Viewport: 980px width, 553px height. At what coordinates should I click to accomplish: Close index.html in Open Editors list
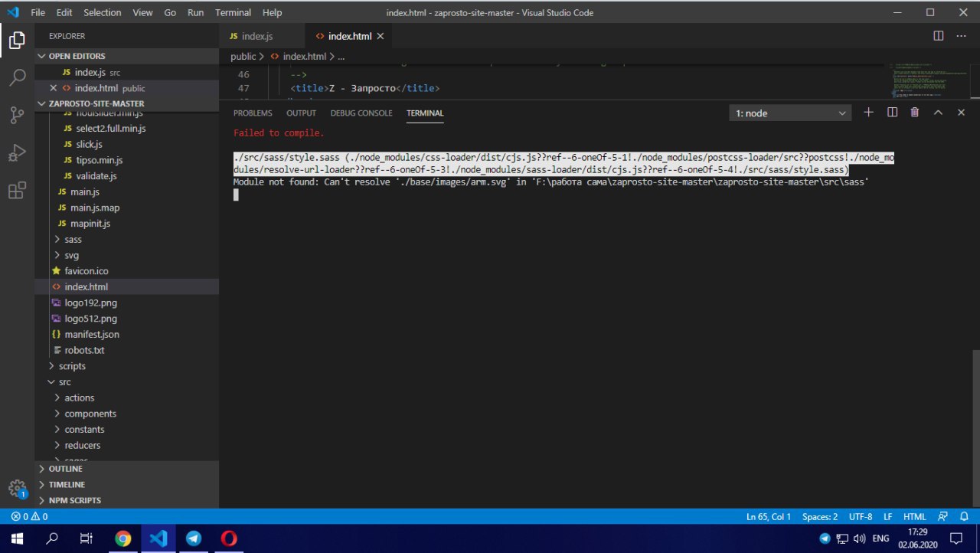tap(54, 88)
